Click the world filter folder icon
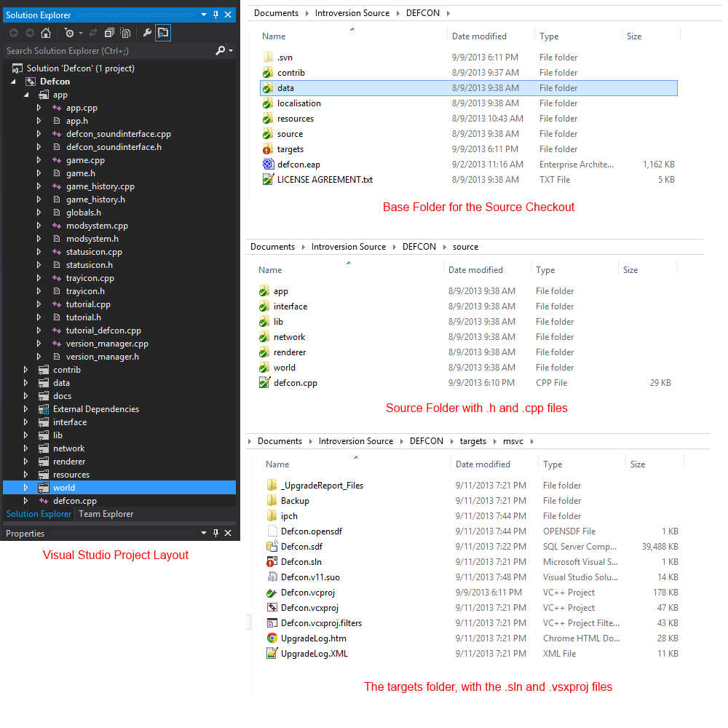The image size is (728, 728). (x=44, y=488)
